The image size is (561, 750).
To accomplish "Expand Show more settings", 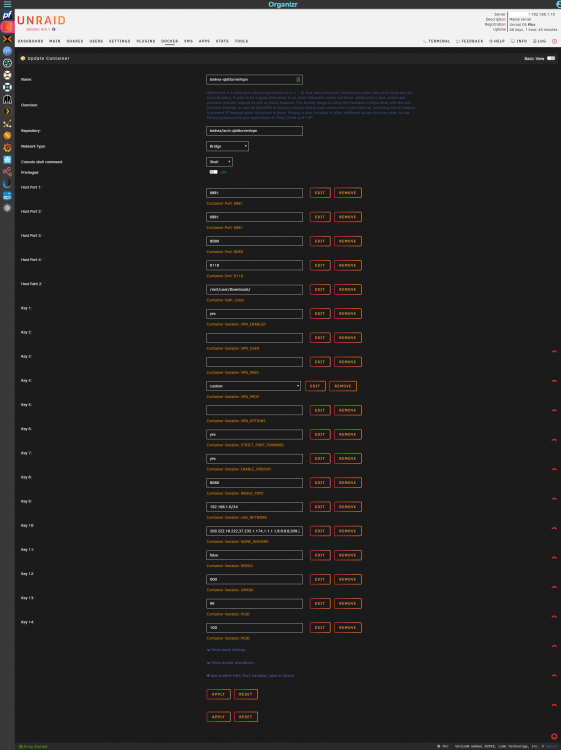I will 228,650.
